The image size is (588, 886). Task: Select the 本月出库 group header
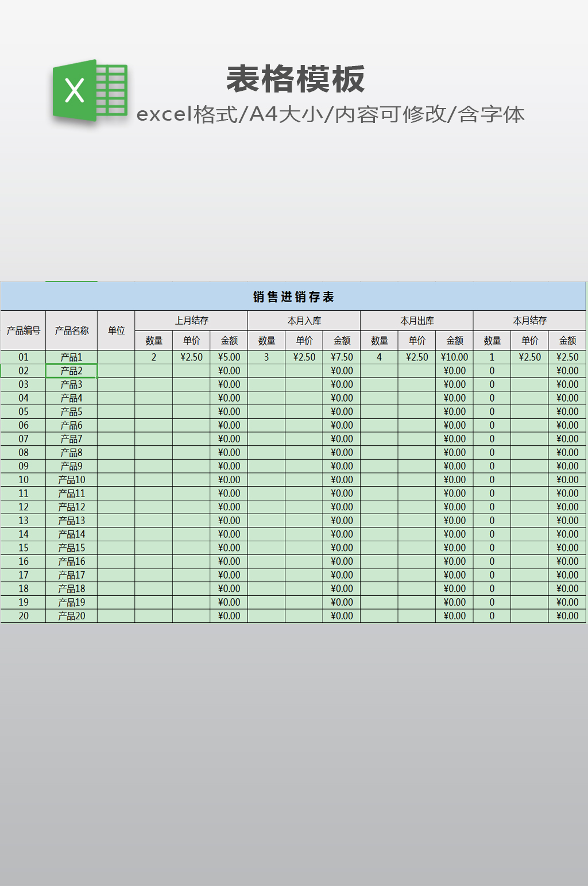417,321
